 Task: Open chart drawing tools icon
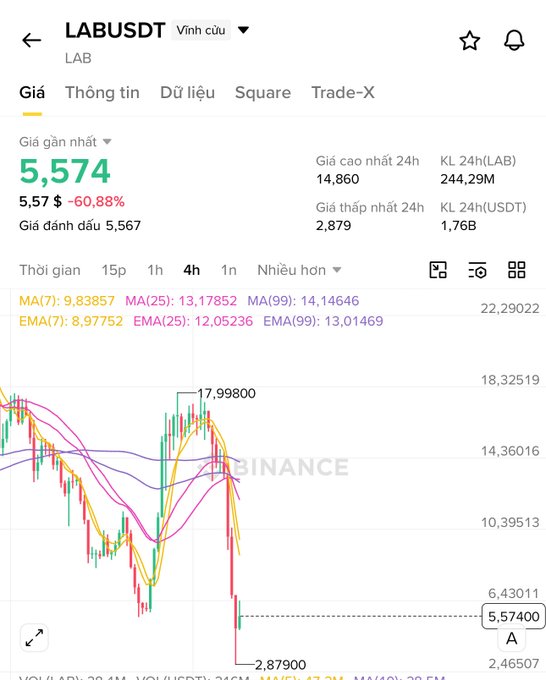coord(438,270)
